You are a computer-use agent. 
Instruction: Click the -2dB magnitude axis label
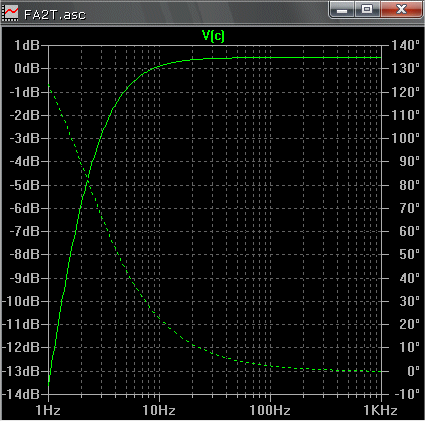point(25,115)
